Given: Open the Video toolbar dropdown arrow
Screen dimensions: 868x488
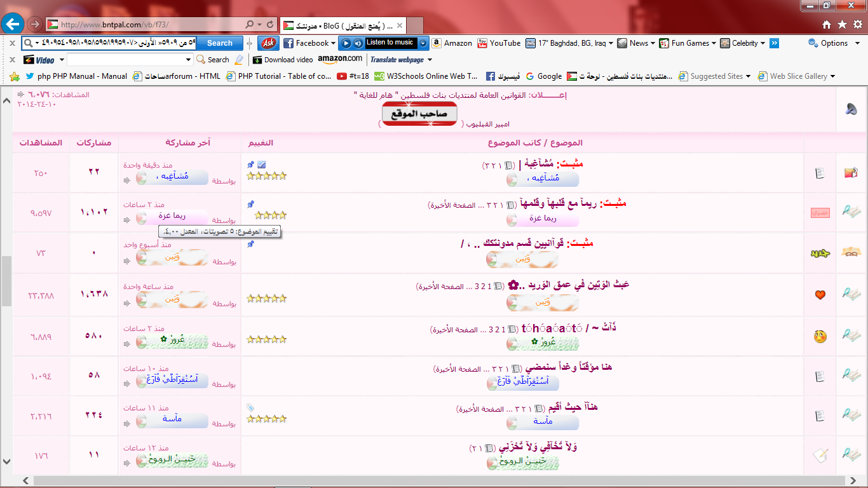Looking at the screenshot, I should [x=62, y=60].
